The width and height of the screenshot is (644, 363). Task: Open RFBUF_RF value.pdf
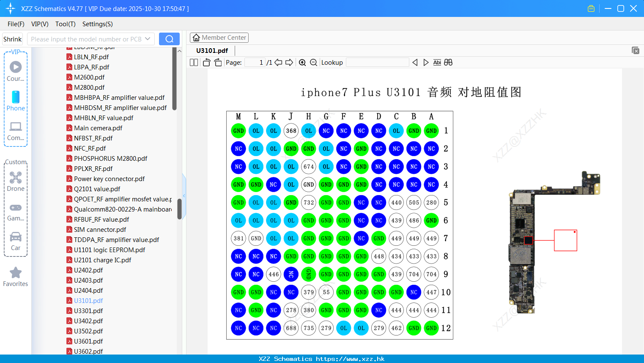pyautogui.click(x=101, y=220)
